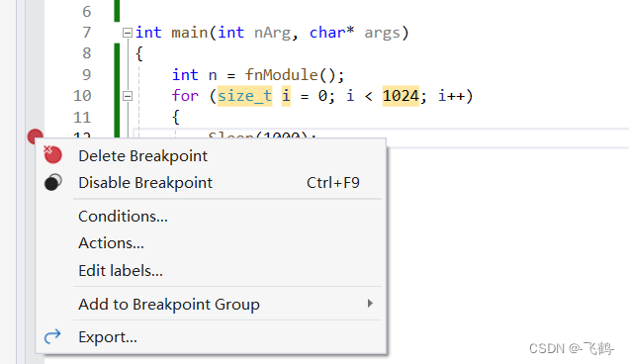Click the Ctrl+F9 shortcut label
The height and width of the screenshot is (364, 629).
(333, 183)
